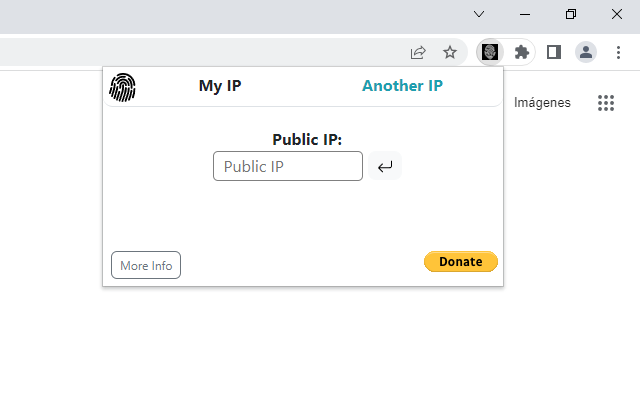Bookmark this page with the star icon

point(450,52)
